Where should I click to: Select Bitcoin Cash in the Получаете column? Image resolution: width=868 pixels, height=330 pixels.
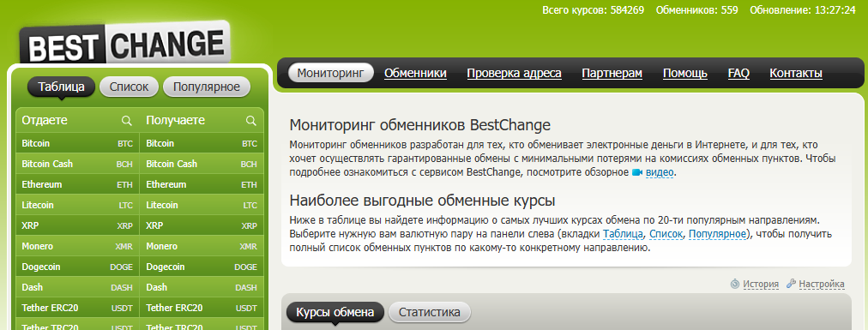coord(202,164)
